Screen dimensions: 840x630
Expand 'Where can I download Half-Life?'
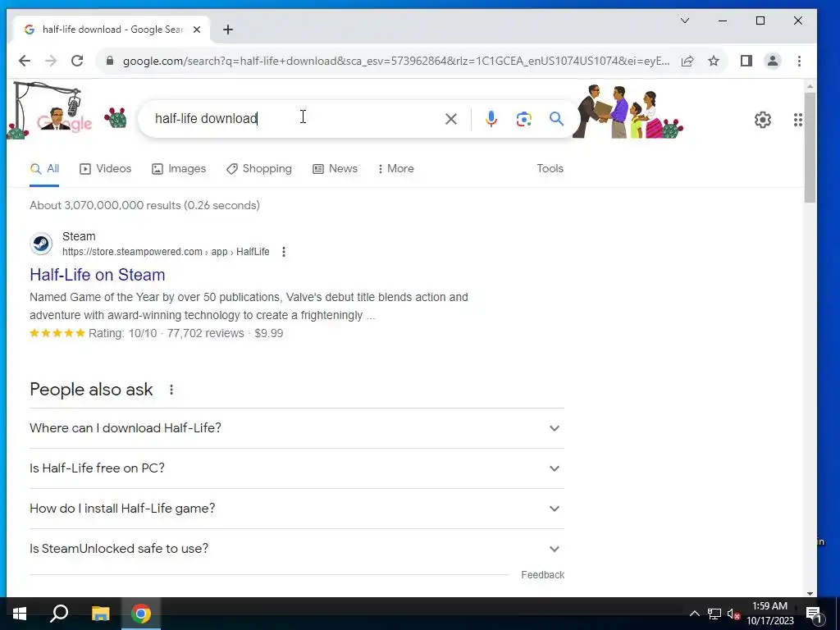pyautogui.click(x=297, y=428)
